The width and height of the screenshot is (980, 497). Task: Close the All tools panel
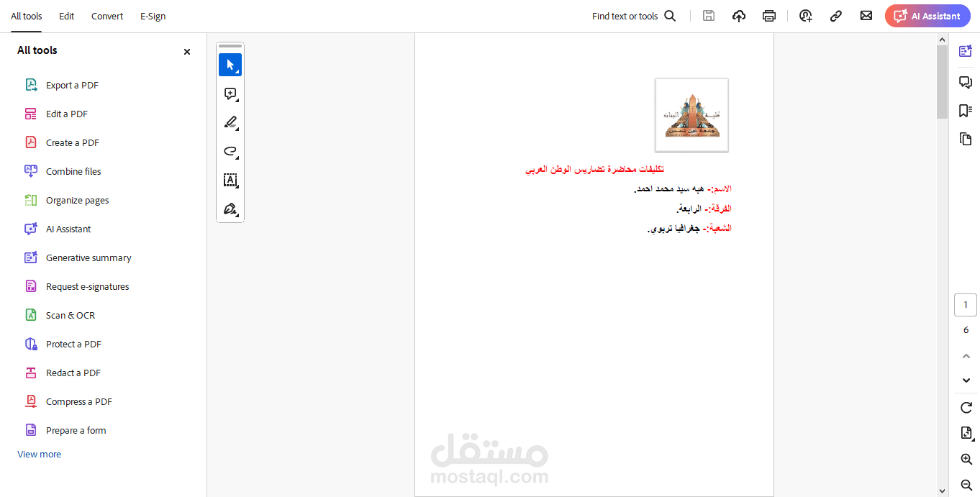[x=187, y=52]
